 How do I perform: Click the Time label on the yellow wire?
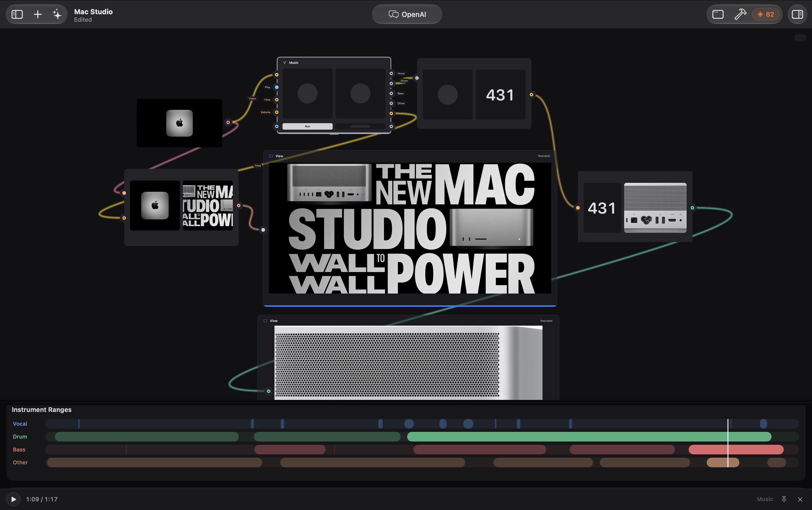[258, 166]
